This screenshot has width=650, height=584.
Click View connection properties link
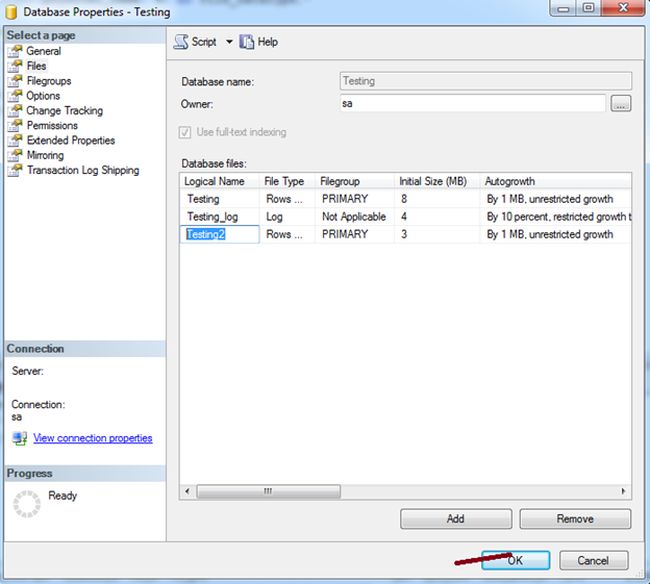93,438
